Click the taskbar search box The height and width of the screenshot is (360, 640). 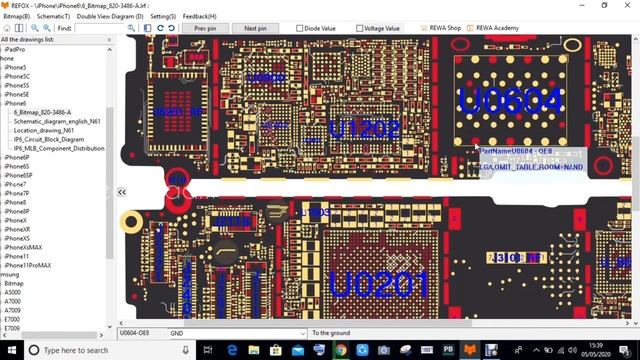[x=110, y=350]
